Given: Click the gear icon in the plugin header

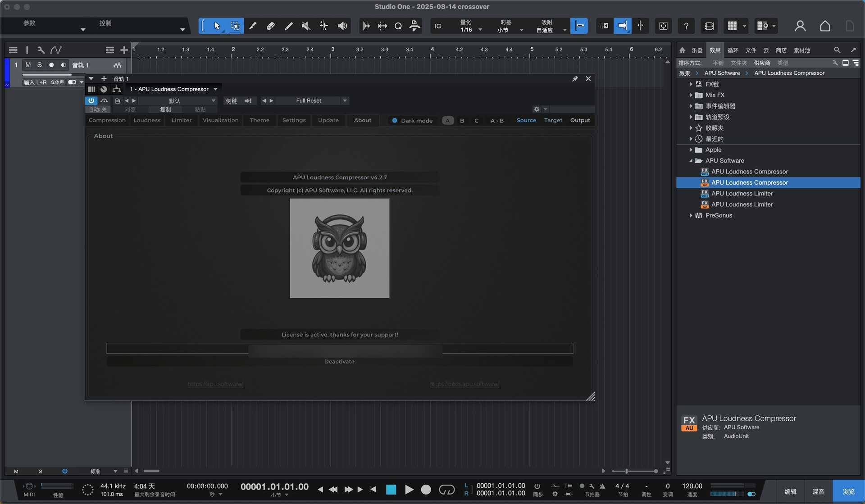Looking at the screenshot, I should coord(537,109).
